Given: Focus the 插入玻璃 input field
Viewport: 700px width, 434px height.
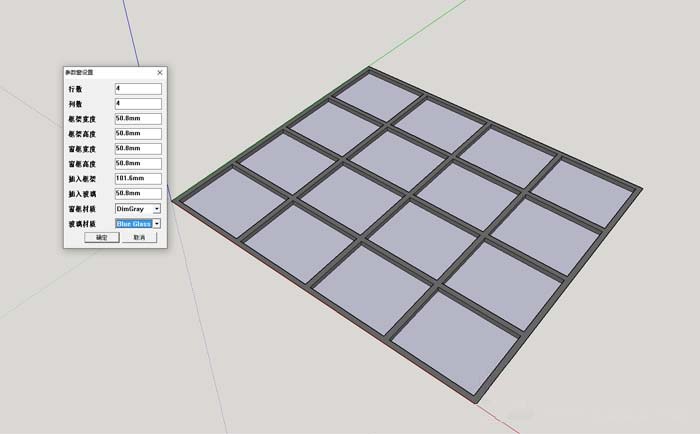Looking at the screenshot, I should pyautogui.click(x=138, y=193).
